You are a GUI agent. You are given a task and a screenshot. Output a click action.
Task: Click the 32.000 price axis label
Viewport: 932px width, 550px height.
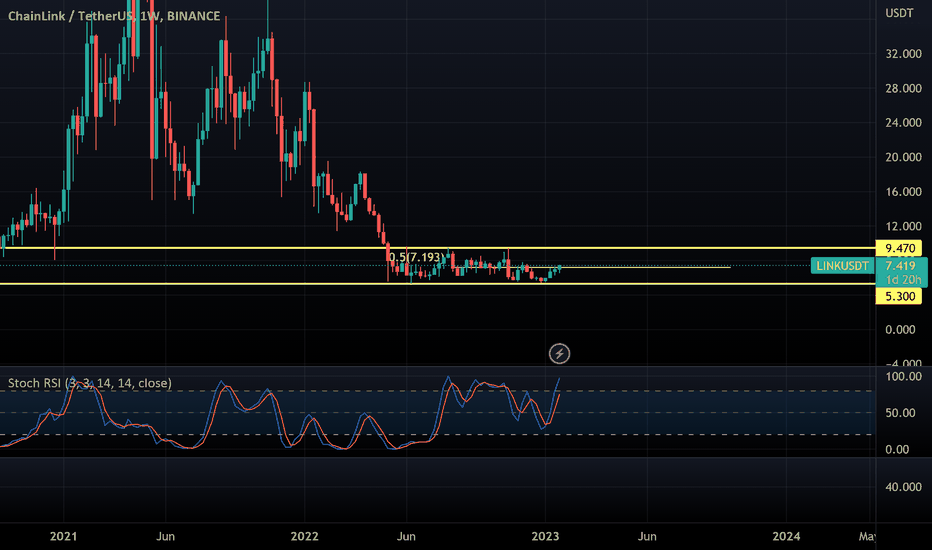click(903, 54)
